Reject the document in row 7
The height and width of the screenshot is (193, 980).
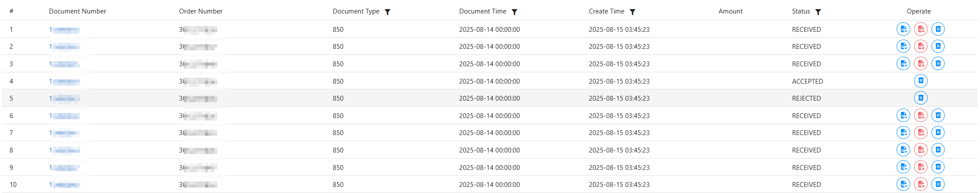(920, 132)
